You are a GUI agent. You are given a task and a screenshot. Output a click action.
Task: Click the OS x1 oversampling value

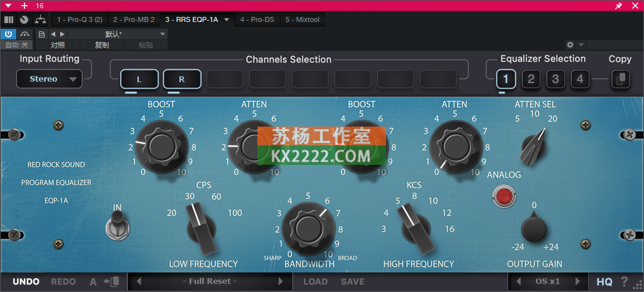[x=548, y=282]
